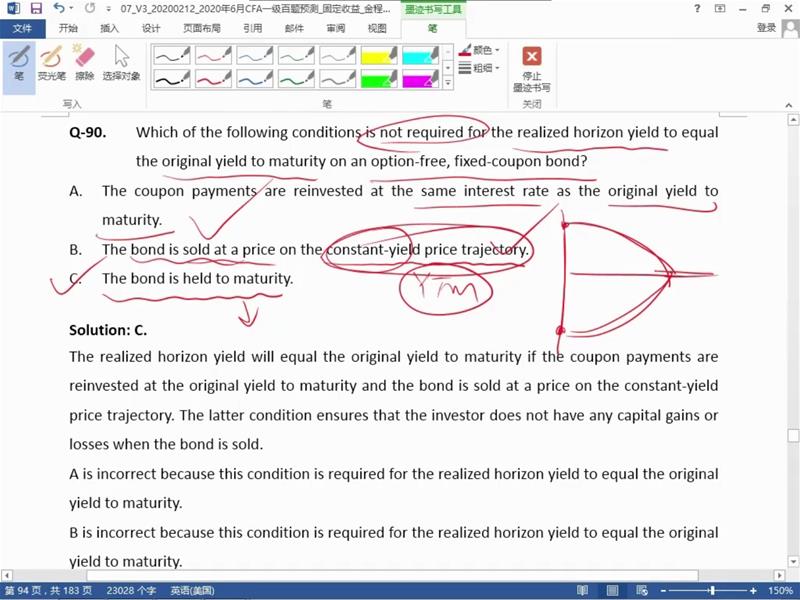
Task: Click Stop Inking (停止墨迹书写) button
Action: point(532,68)
